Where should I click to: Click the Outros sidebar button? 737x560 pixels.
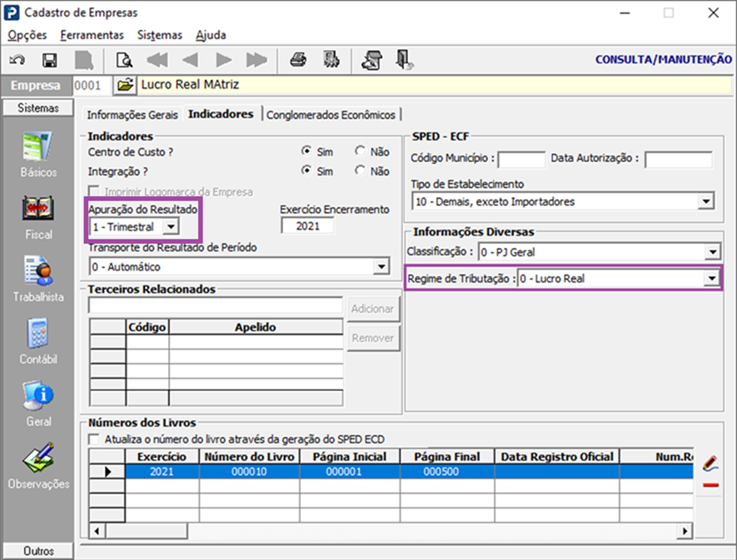(x=38, y=551)
